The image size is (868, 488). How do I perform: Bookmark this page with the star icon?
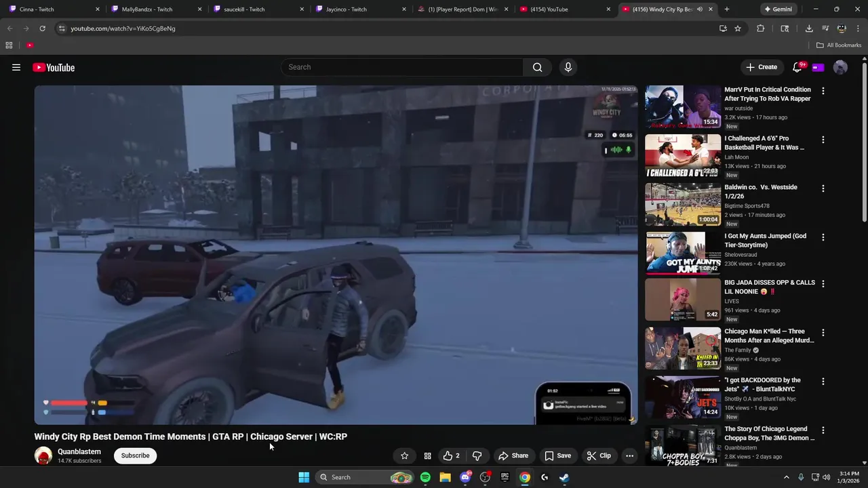click(x=738, y=28)
